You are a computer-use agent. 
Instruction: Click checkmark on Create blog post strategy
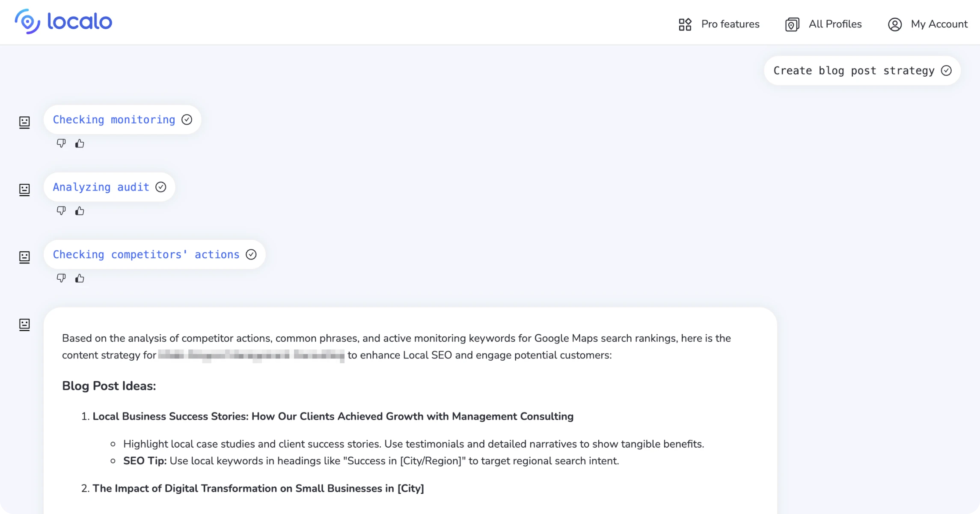coord(946,71)
